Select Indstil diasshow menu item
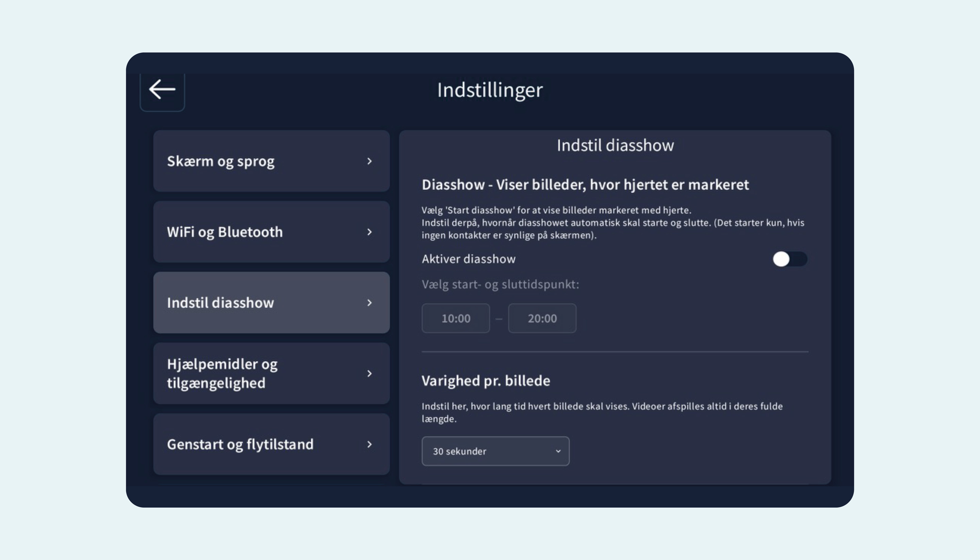Image resolution: width=980 pixels, height=560 pixels. click(271, 302)
